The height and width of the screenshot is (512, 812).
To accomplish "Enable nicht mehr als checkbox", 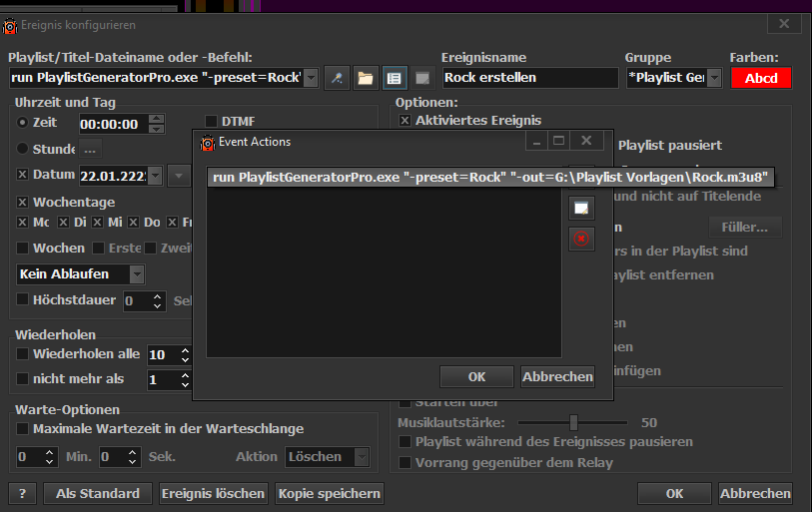I will pos(22,378).
